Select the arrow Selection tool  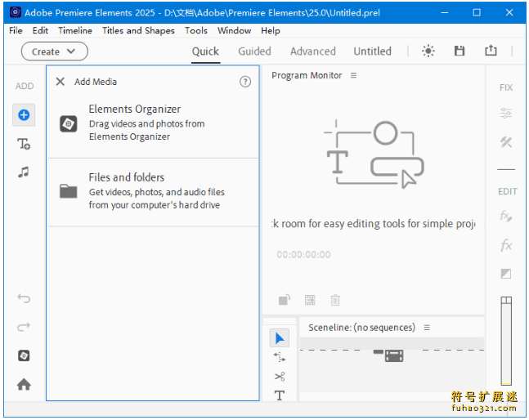[x=280, y=338]
